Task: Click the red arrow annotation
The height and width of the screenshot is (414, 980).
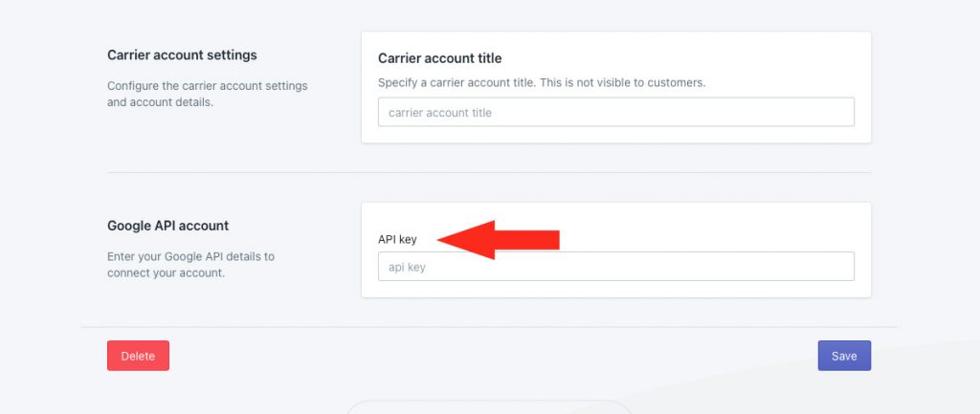Action: point(498,240)
